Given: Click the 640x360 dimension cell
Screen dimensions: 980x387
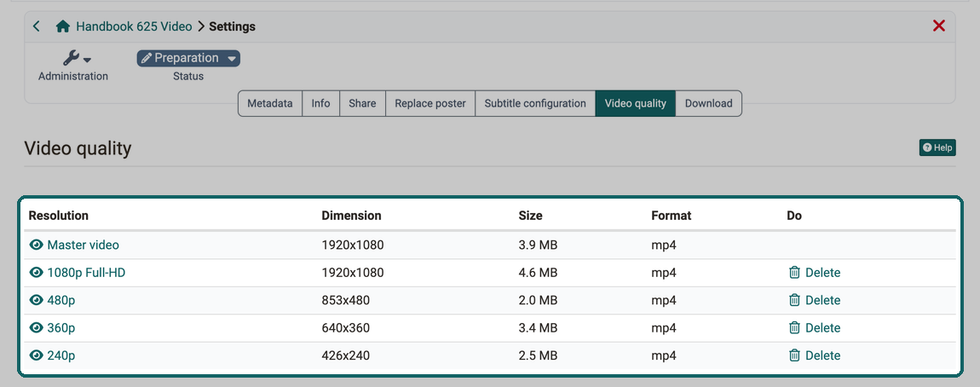Looking at the screenshot, I should click(x=346, y=327).
